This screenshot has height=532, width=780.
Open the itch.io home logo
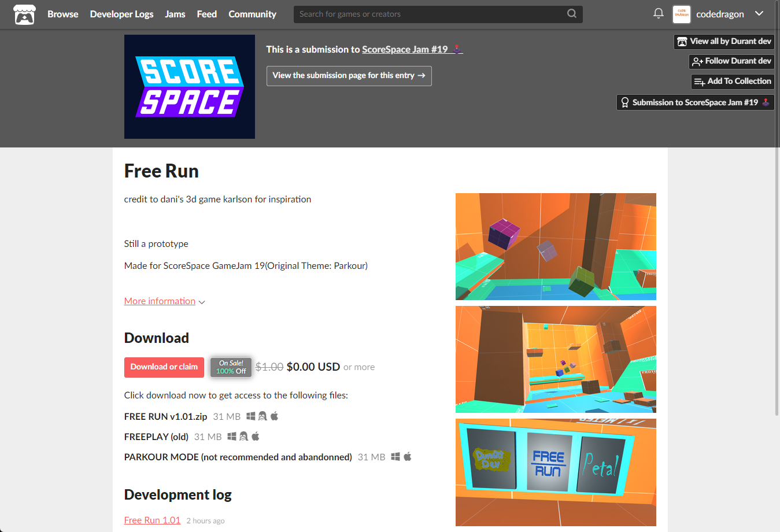[x=24, y=14]
